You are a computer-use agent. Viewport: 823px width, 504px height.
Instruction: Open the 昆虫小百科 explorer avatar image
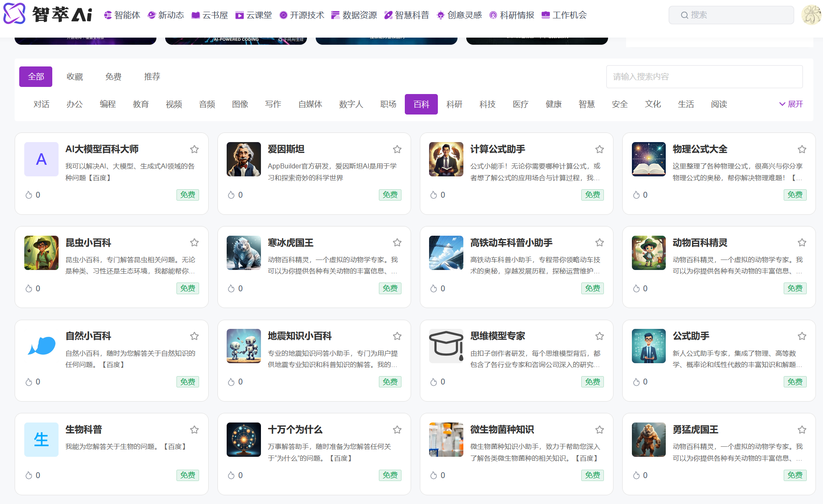pos(41,253)
